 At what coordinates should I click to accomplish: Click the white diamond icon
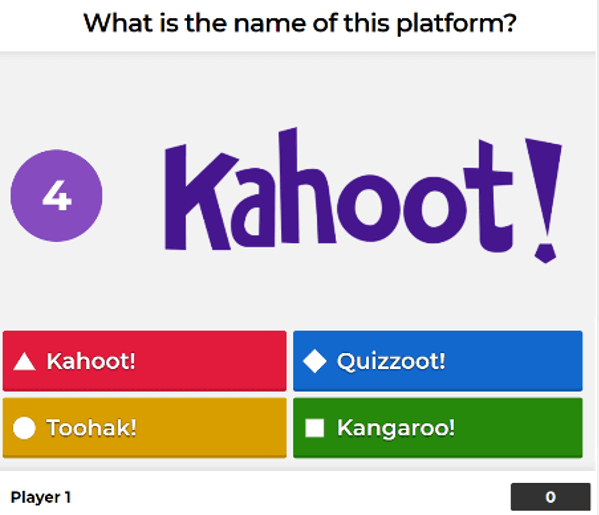tap(314, 361)
